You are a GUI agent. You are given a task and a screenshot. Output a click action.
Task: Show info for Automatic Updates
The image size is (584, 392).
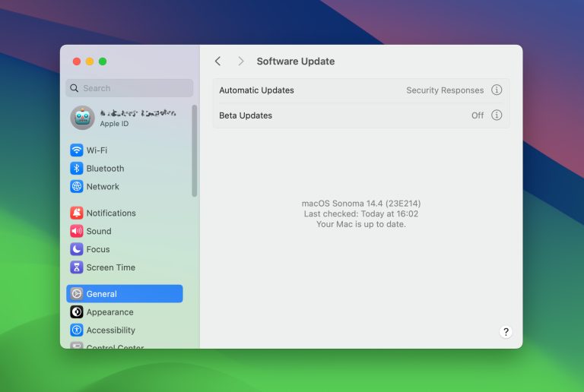[497, 90]
